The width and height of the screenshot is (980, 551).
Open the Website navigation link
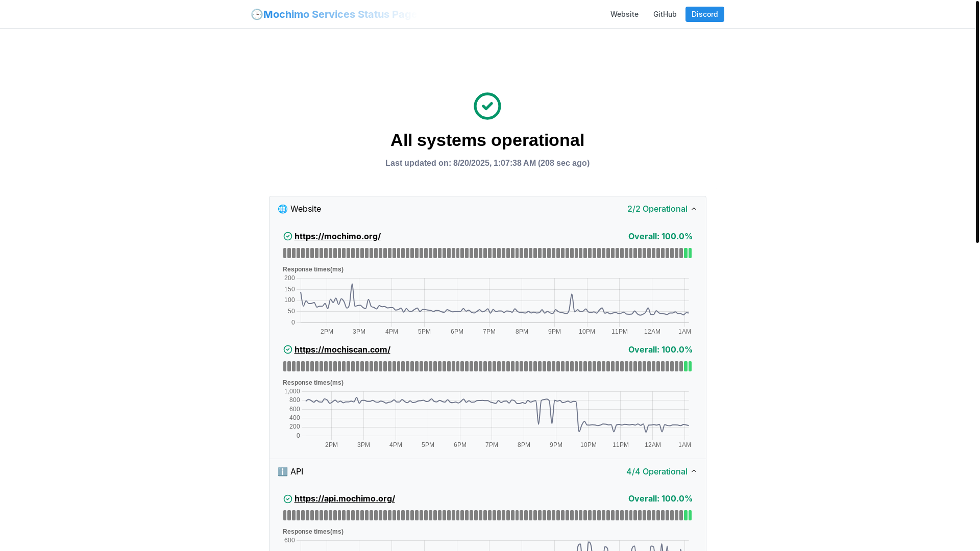[x=624, y=14]
